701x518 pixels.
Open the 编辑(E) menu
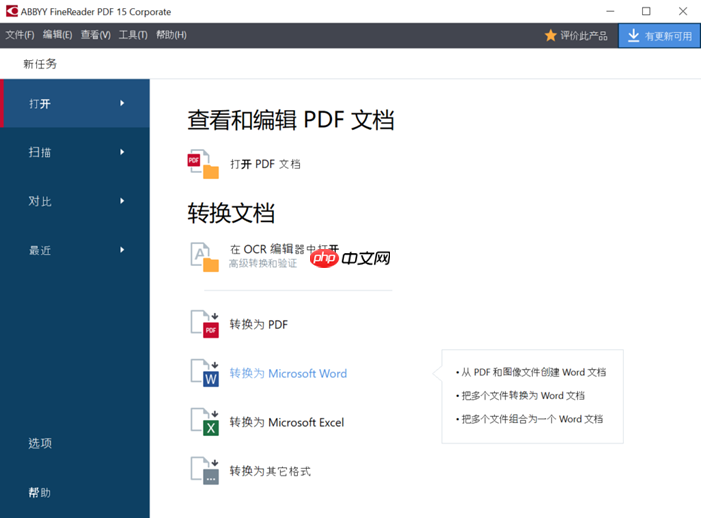click(57, 35)
